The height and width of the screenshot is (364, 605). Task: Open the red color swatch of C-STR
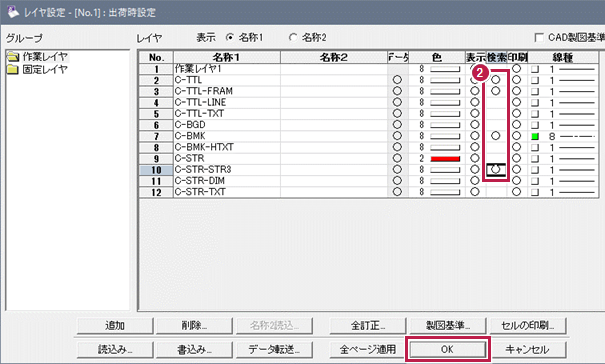(445, 159)
